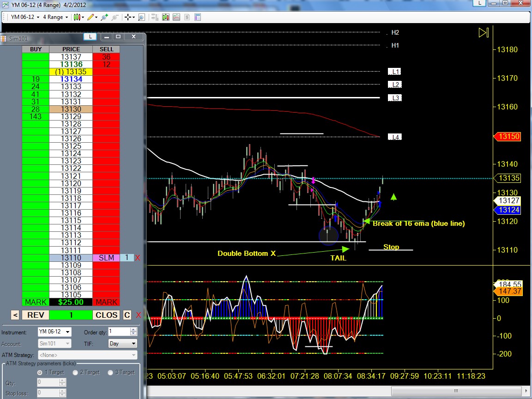Select the 1 Target radio button

pyautogui.click(x=40, y=373)
